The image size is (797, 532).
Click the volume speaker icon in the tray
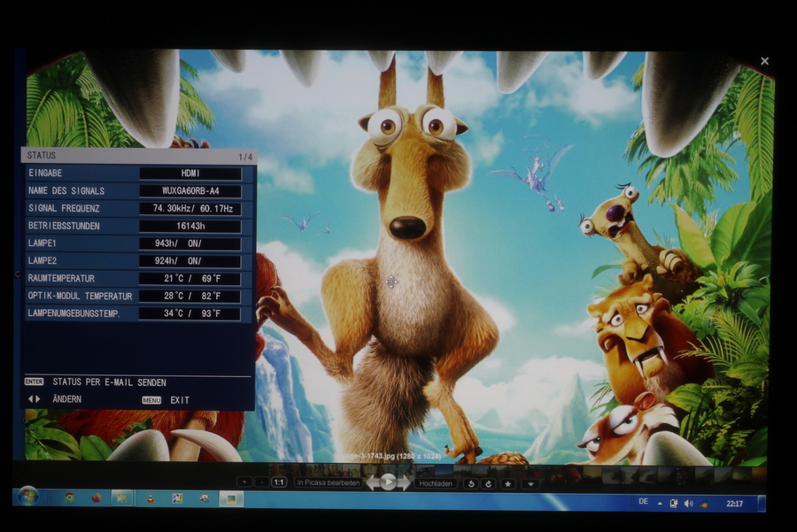(688, 503)
